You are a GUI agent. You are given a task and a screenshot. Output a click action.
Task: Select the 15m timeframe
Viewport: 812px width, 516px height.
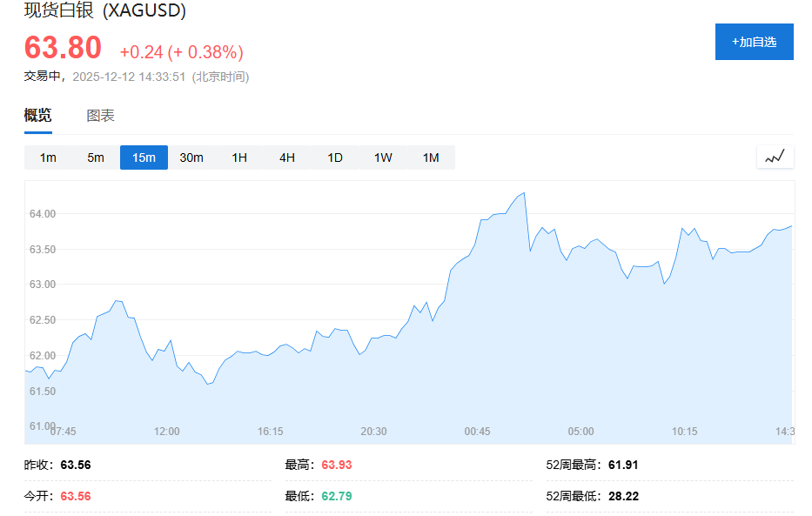pyautogui.click(x=143, y=157)
